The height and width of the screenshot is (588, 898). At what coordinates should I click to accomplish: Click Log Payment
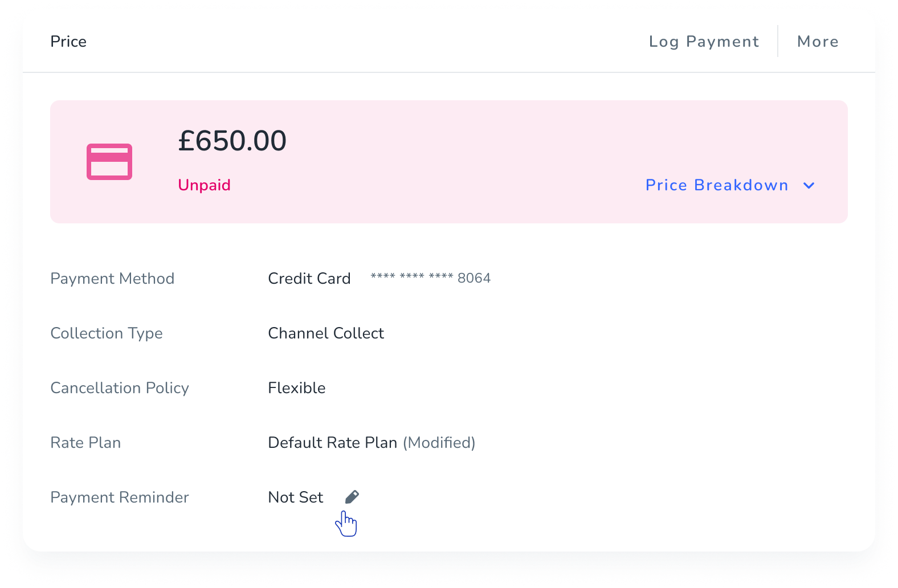pos(704,42)
